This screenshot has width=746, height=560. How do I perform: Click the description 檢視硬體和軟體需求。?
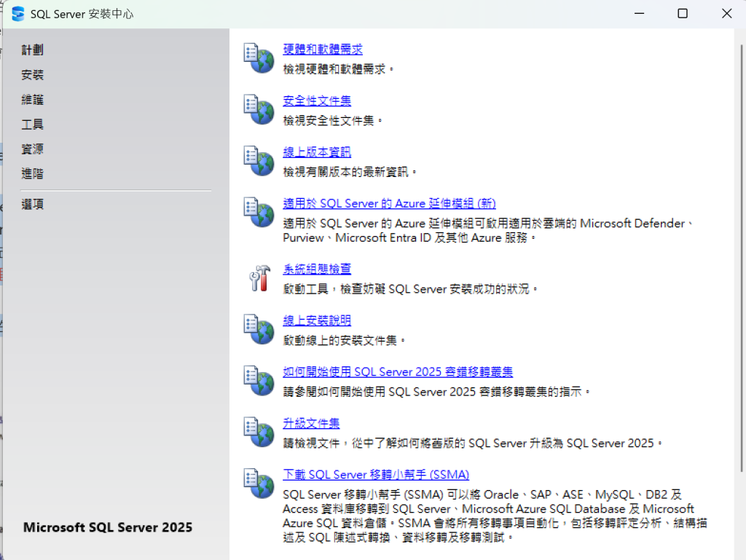(x=338, y=69)
